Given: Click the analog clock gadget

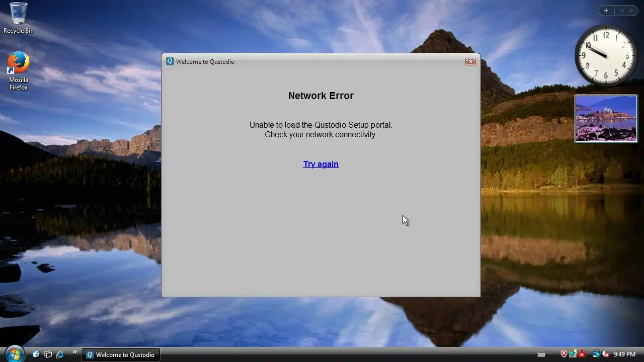Looking at the screenshot, I should tap(606, 55).
